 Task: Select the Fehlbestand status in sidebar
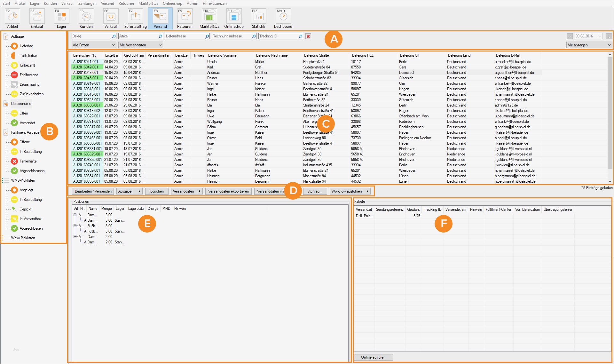coord(29,75)
